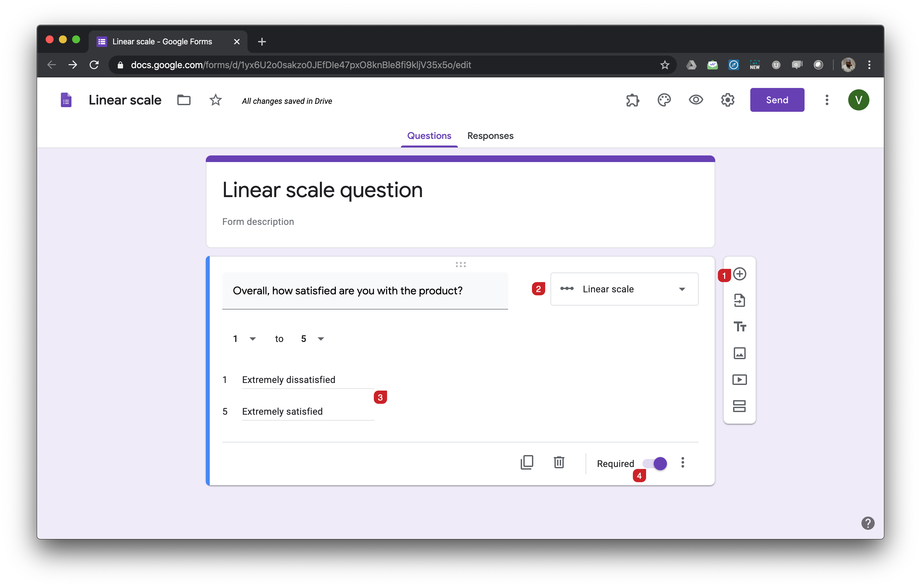Expand the scale end value 5 dropdown
Image resolution: width=921 pixels, height=588 pixels.
pos(313,339)
